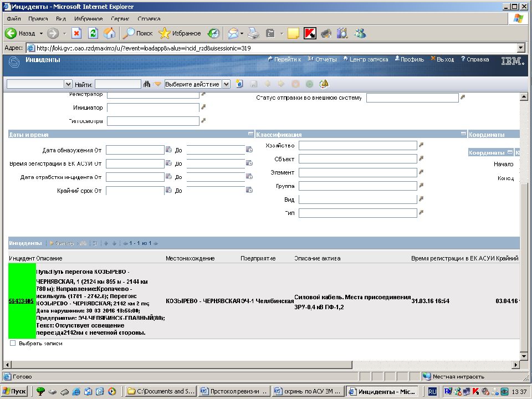Open calendar for Время регистрации в ЕК АСУИ От
This screenshot has width=532, height=399.
tap(168, 163)
